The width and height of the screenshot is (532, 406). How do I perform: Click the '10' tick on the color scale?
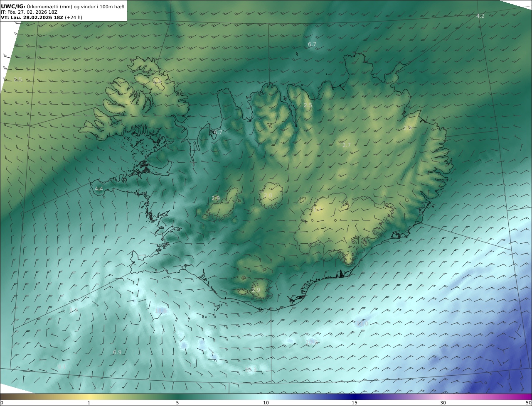click(266, 403)
